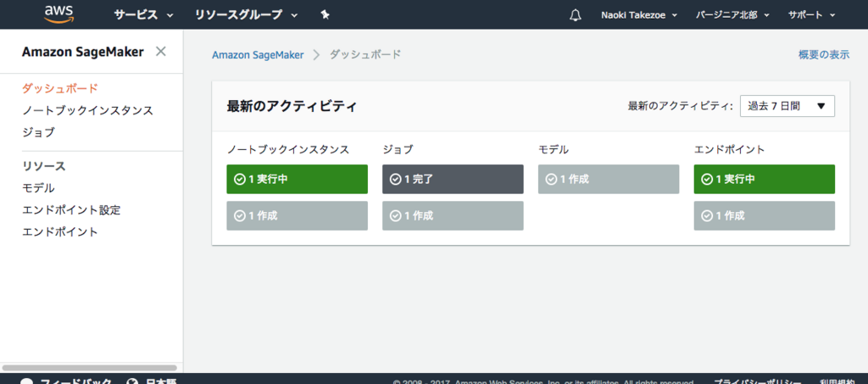This screenshot has height=384, width=868.
Task: Open ジョブ in the sidebar
Action: click(x=38, y=132)
